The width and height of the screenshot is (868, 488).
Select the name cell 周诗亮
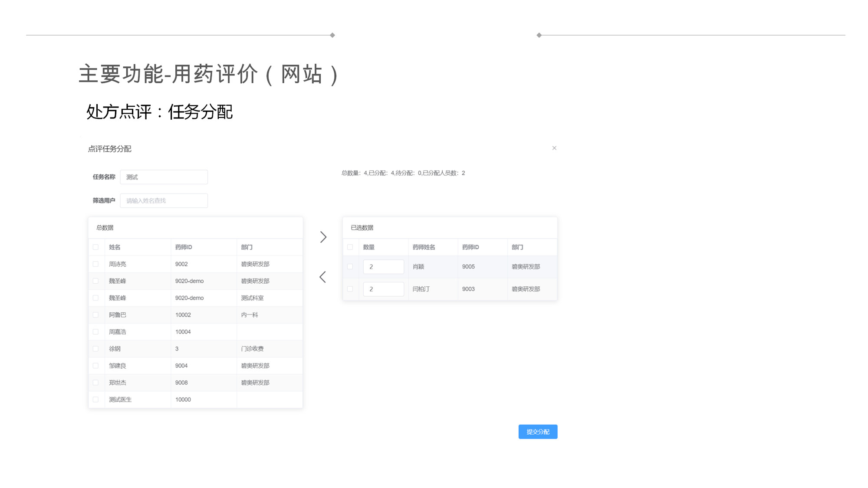[118, 264]
